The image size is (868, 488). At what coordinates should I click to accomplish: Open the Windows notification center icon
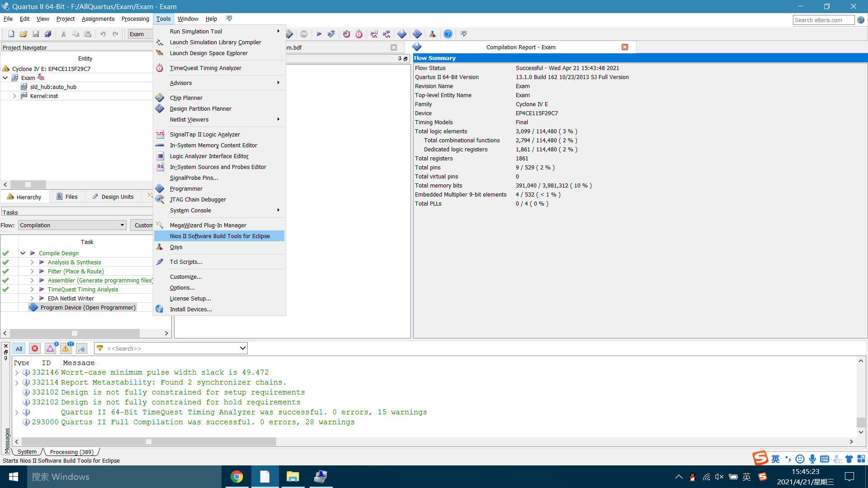(x=849, y=477)
